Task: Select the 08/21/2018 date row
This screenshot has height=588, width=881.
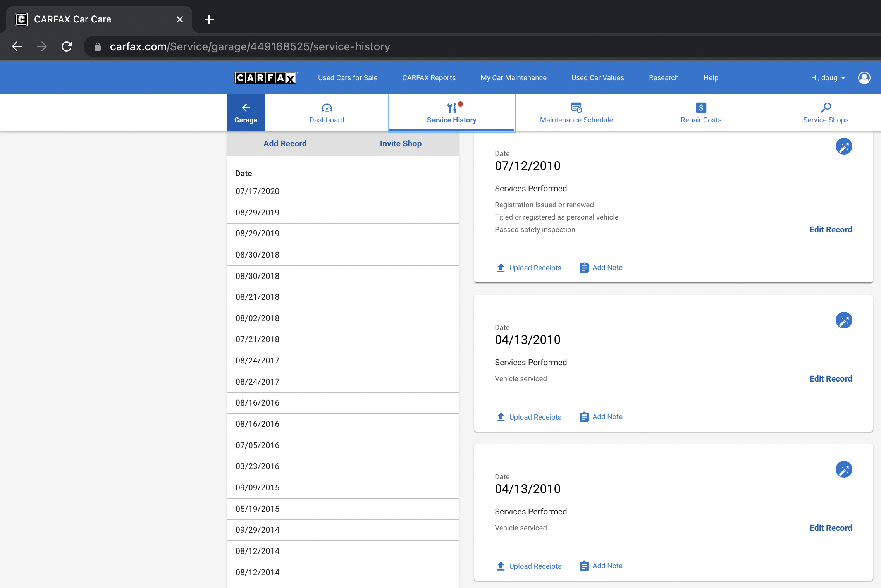Action: (x=343, y=297)
